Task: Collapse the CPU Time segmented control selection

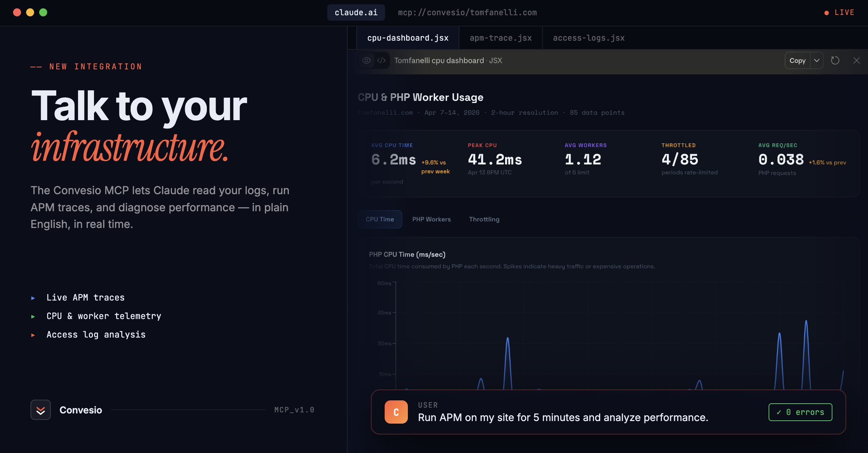Action: (380, 219)
